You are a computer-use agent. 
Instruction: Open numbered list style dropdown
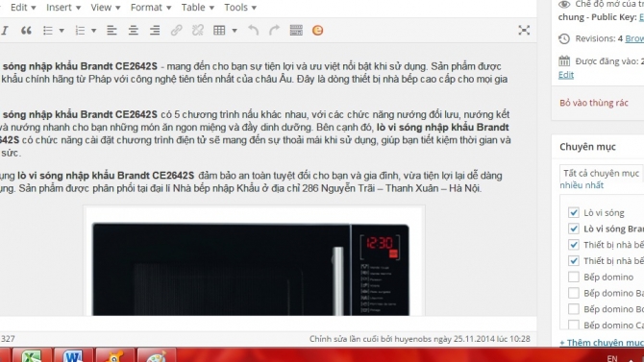coord(93,31)
